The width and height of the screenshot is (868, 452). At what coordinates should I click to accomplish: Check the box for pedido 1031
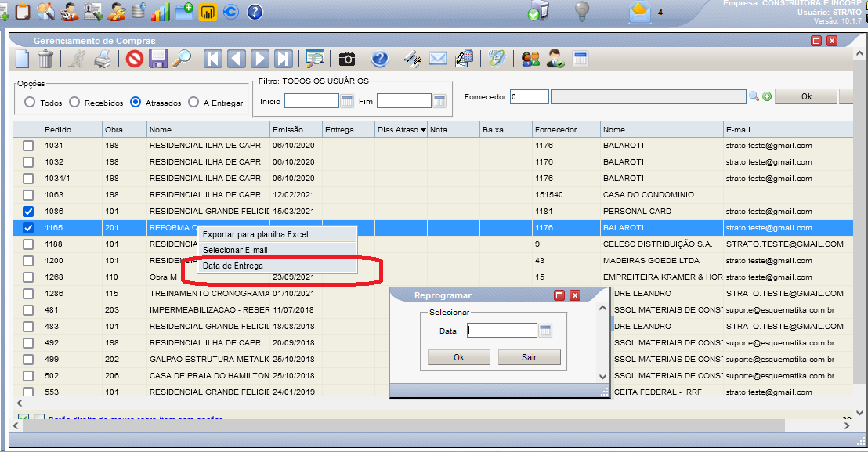(28, 146)
